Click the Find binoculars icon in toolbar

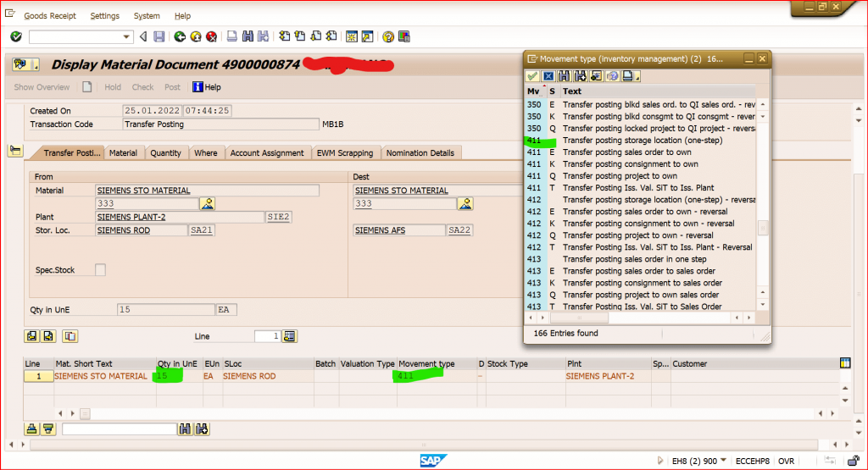248,36
